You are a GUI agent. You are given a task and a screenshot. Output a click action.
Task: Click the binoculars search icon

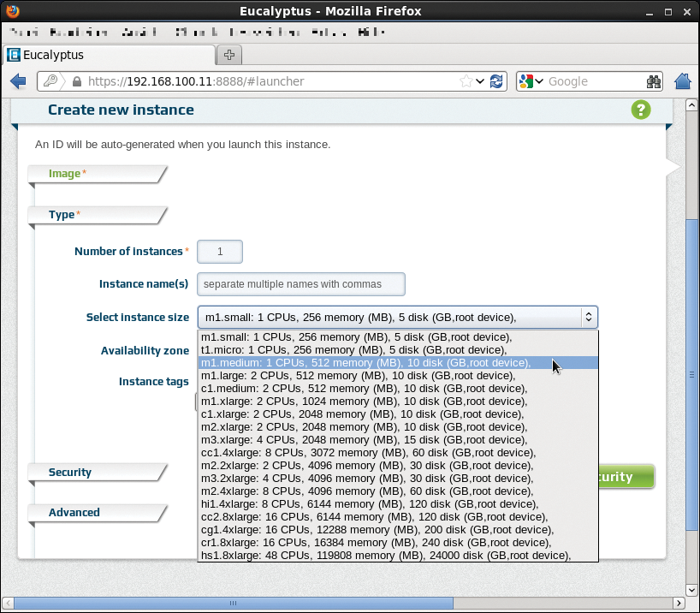tap(654, 81)
